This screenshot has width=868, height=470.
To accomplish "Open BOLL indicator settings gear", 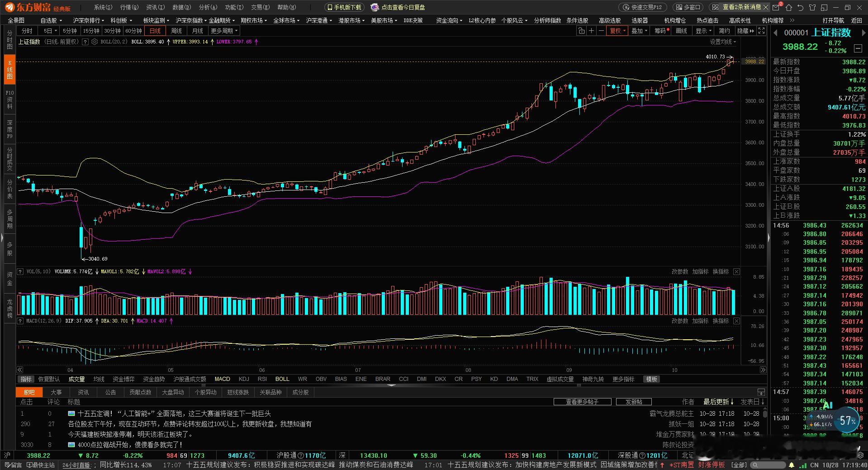I will [x=95, y=42].
